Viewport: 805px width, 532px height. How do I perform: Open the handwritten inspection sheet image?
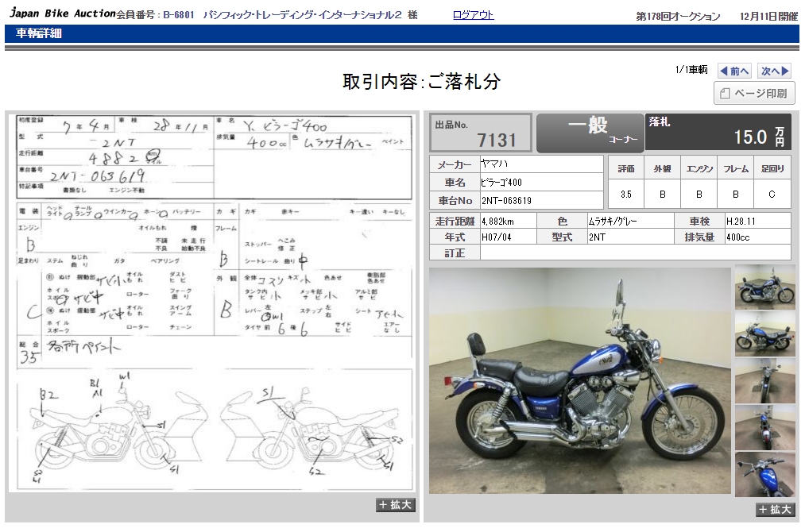coord(214,303)
